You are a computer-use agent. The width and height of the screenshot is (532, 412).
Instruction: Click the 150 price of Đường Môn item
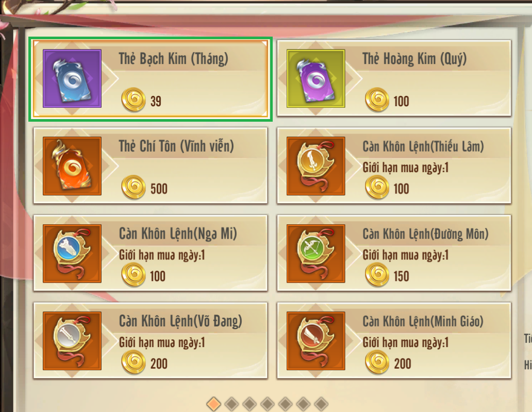(401, 276)
